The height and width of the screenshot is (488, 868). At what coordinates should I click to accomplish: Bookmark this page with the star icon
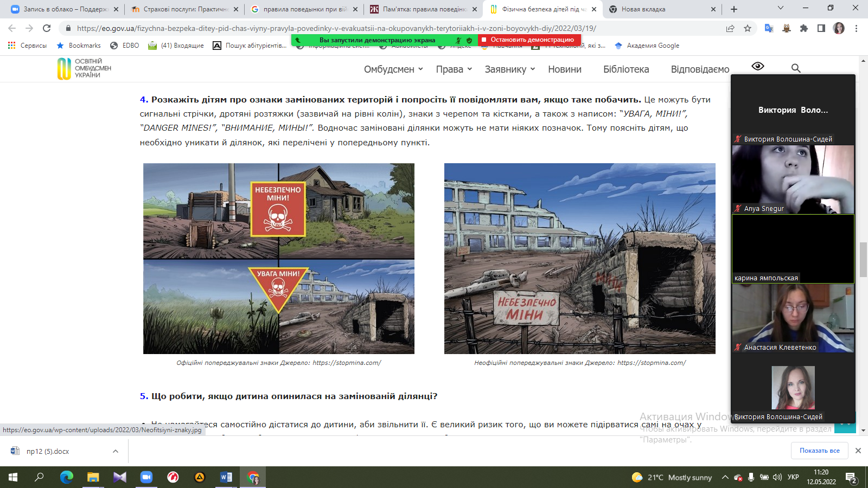748,28
